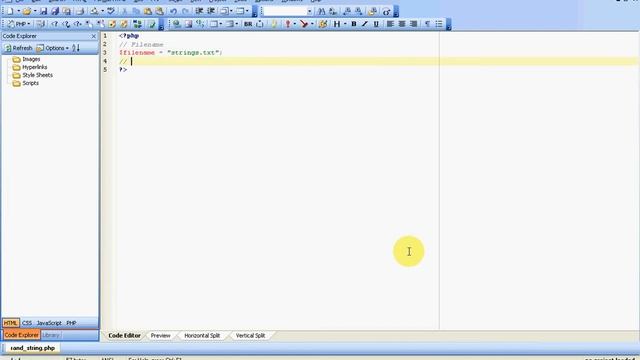Align text left
This screenshot has width=640, height=360.
click(x=390, y=24)
